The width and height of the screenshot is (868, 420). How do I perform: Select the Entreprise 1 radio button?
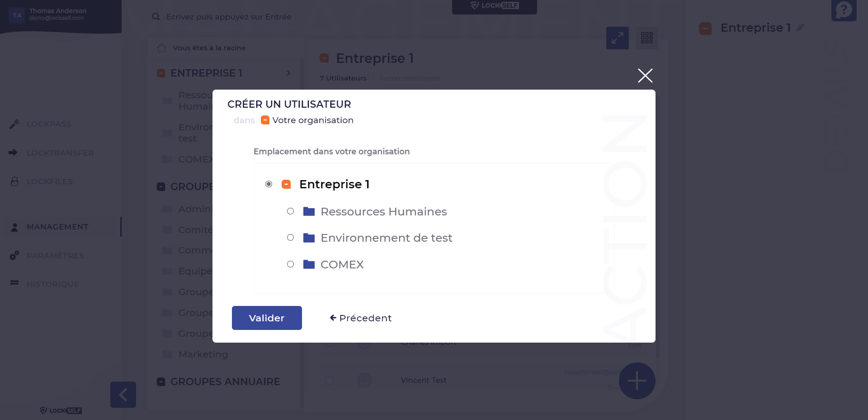click(269, 184)
